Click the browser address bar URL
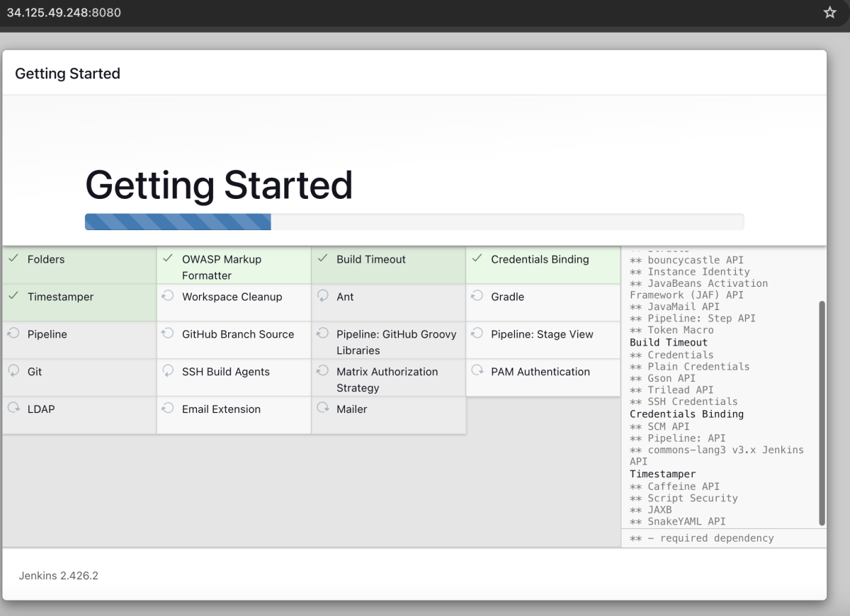The image size is (850, 616). tap(64, 13)
